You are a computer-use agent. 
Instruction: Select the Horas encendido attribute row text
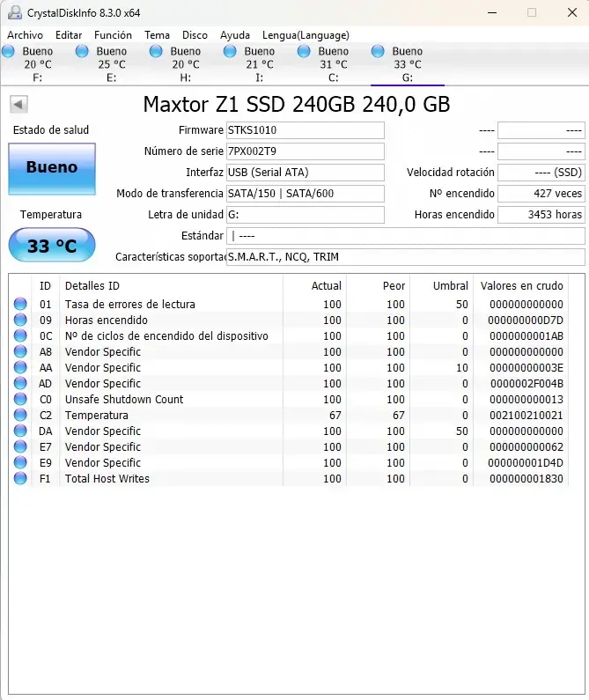tap(107, 321)
